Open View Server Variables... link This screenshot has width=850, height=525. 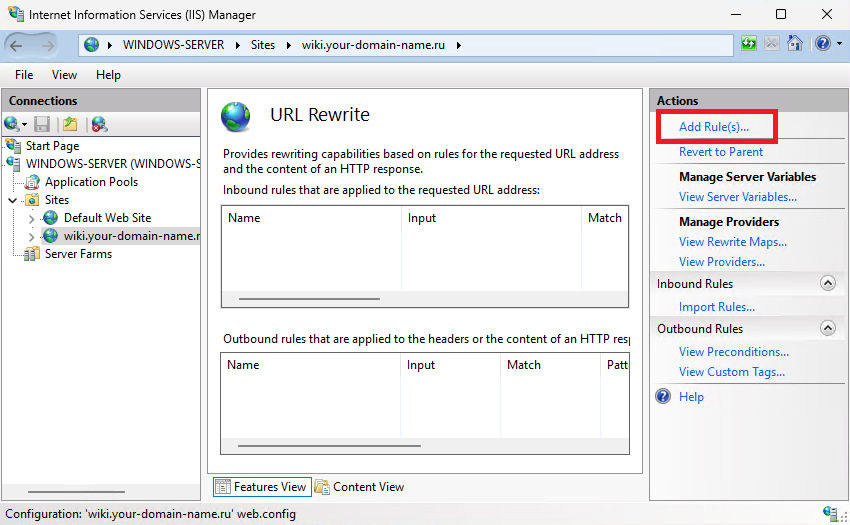tap(738, 197)
